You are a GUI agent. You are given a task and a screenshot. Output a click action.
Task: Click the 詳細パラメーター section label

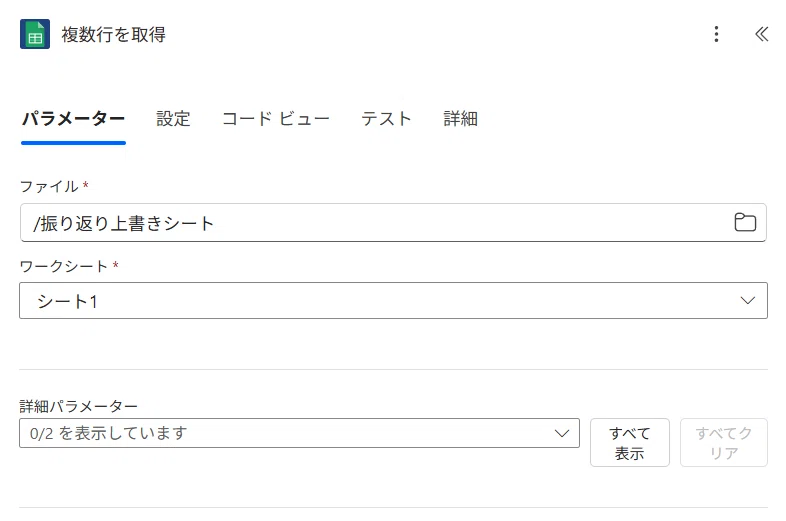78,406
